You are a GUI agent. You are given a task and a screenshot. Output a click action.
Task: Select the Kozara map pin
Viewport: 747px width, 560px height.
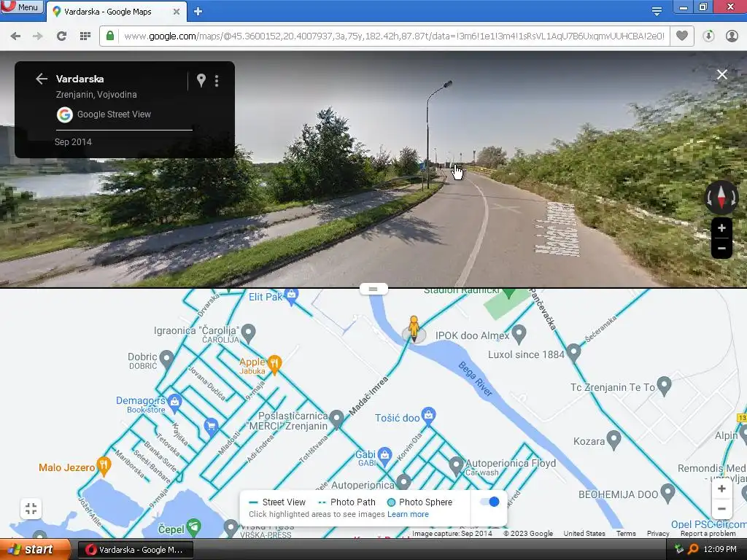pyautogui.click(x=614, y=440)
